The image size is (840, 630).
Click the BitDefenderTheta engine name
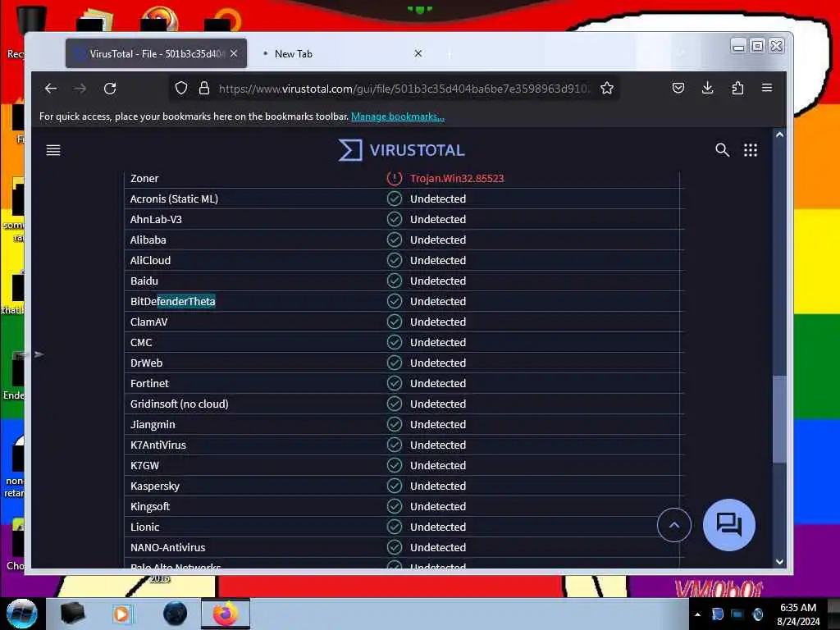172,302
